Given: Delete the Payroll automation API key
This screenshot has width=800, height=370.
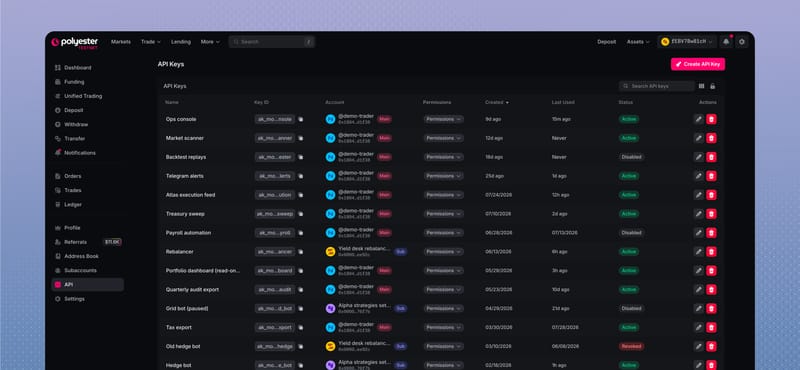Looking at the screenshot, I should [711, 233].
